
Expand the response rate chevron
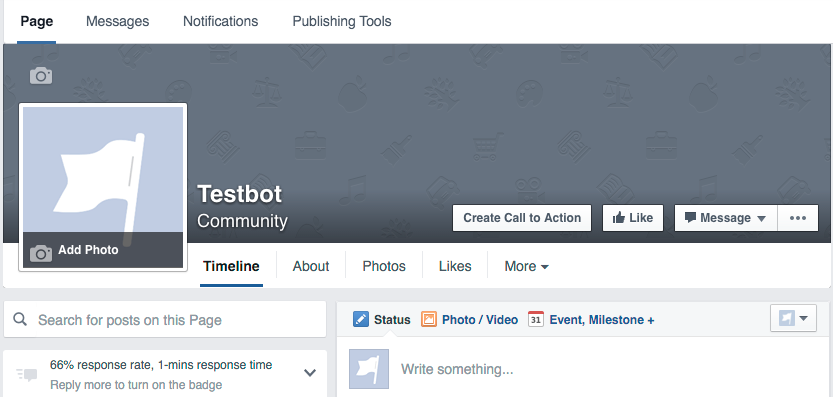[x=310, y=373]
